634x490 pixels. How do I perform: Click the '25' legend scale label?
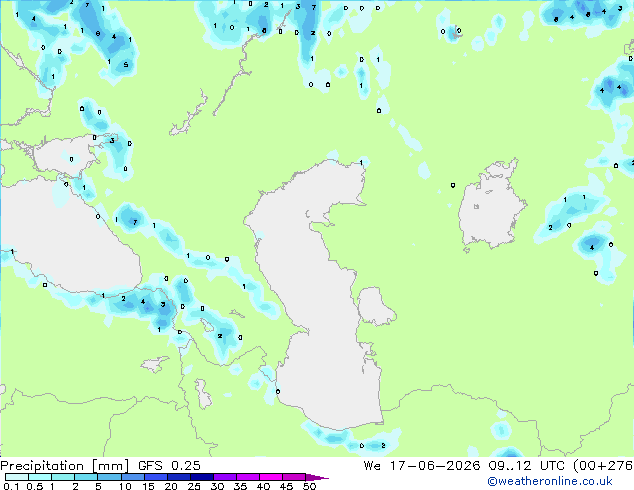click(194, 486)
